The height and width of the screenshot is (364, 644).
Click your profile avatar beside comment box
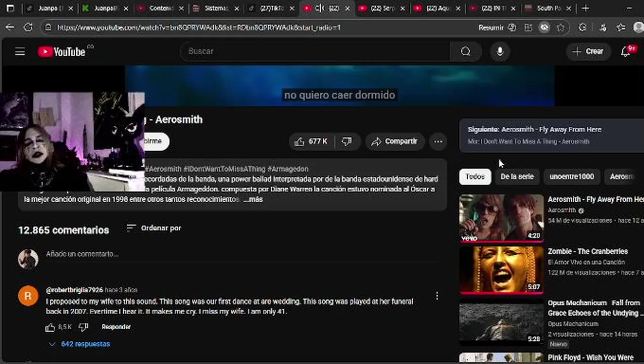pyautogui.click(x=28, y=259)
